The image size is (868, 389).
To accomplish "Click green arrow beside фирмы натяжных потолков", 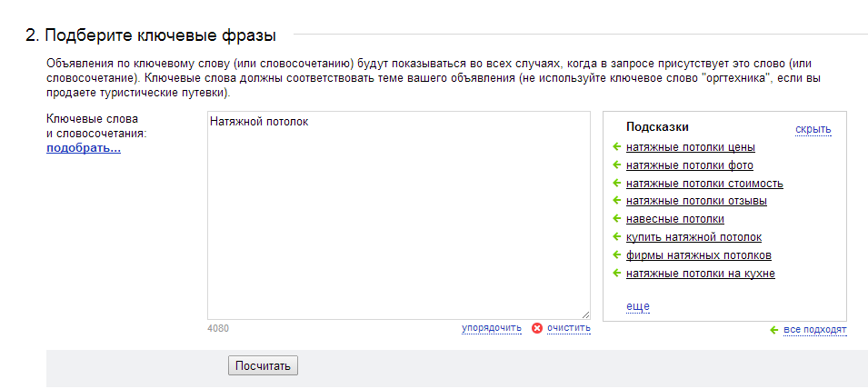I will pos(617,255).
